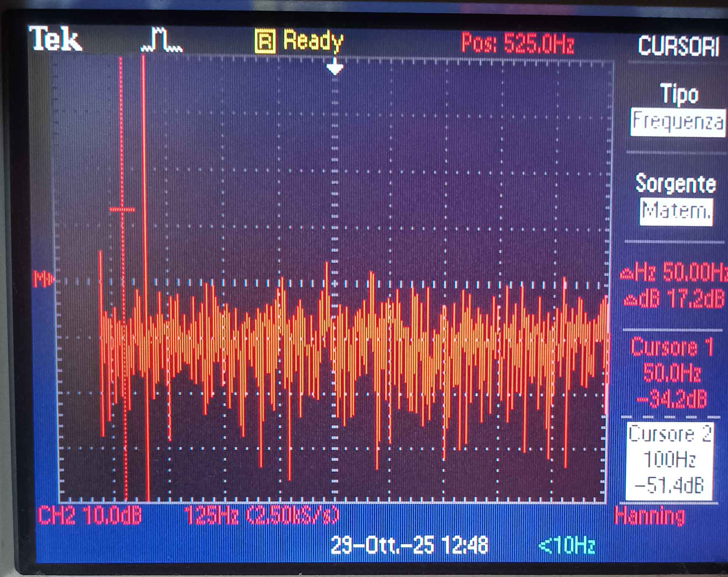The height and width of the screenshot is (577, 728).
Task: Click the boxed R acquisition status icon
Action: (x=265, y=42)
